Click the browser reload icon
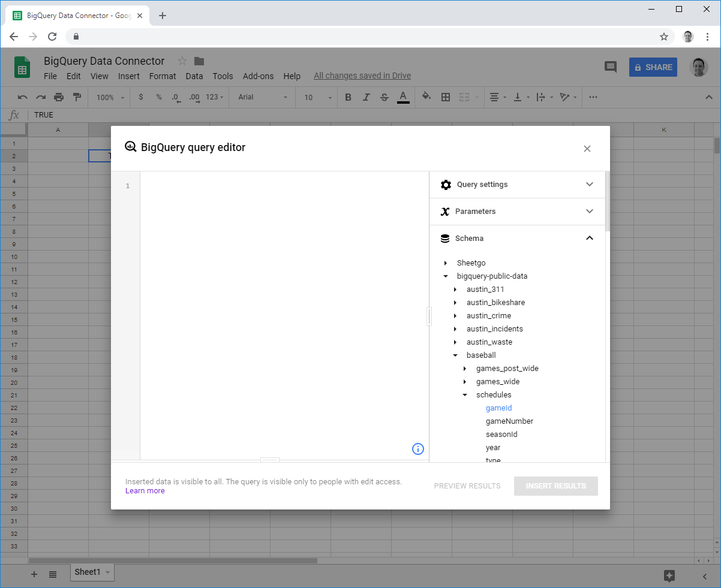Viewport: 721px width, 588px height. coord(52,37)
